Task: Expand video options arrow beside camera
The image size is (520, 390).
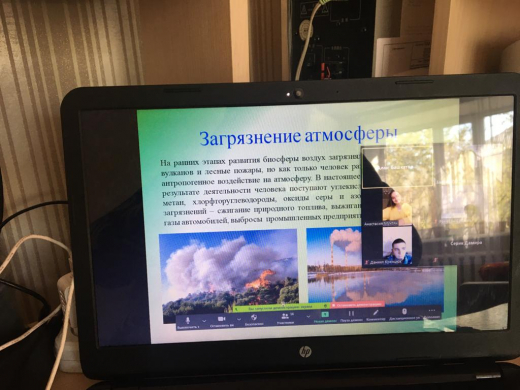Action: pyautogui.click(x=239, y=320)
